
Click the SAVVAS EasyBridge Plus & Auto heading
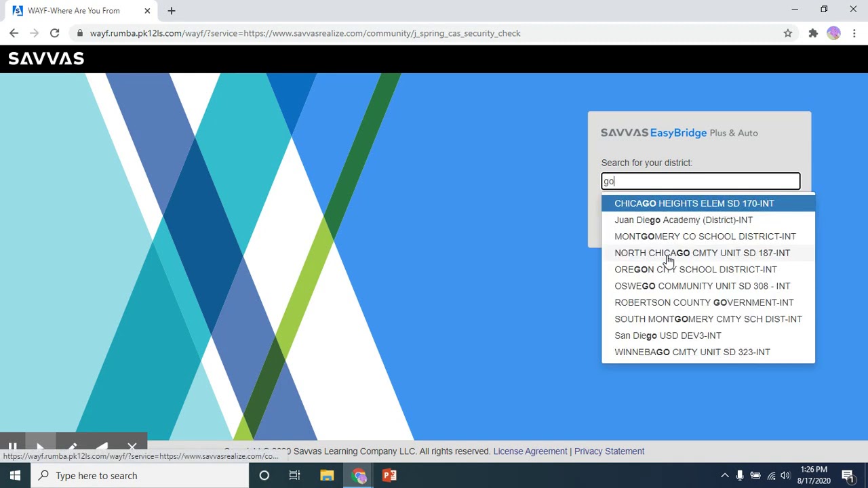(679, 133)
